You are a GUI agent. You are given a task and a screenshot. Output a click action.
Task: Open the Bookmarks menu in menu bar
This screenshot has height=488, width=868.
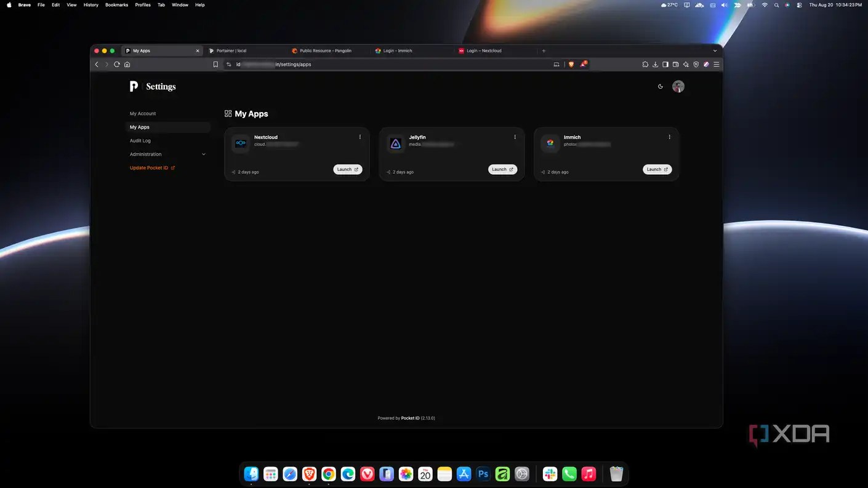coord(116,5)
